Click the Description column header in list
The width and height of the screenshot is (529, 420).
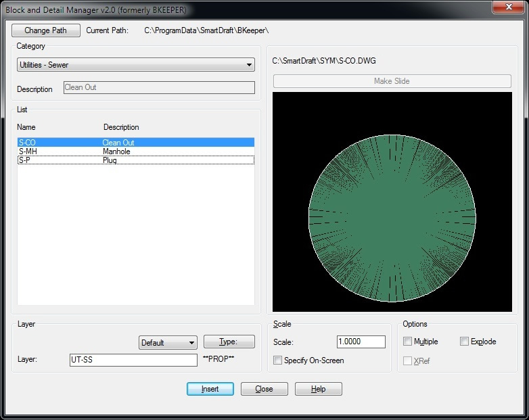(x=121, y=127)
